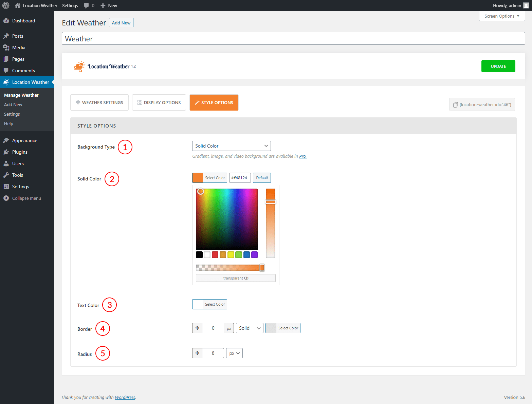
Task: Toggle the transparent button in color picker
Action: click(x=236, y=278)
